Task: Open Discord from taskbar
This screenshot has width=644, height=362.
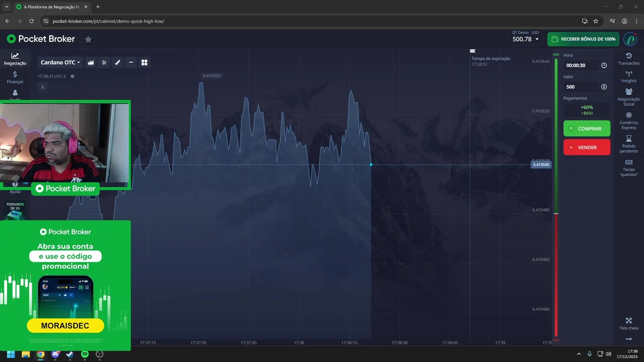Action: click(x=55, y=354)
